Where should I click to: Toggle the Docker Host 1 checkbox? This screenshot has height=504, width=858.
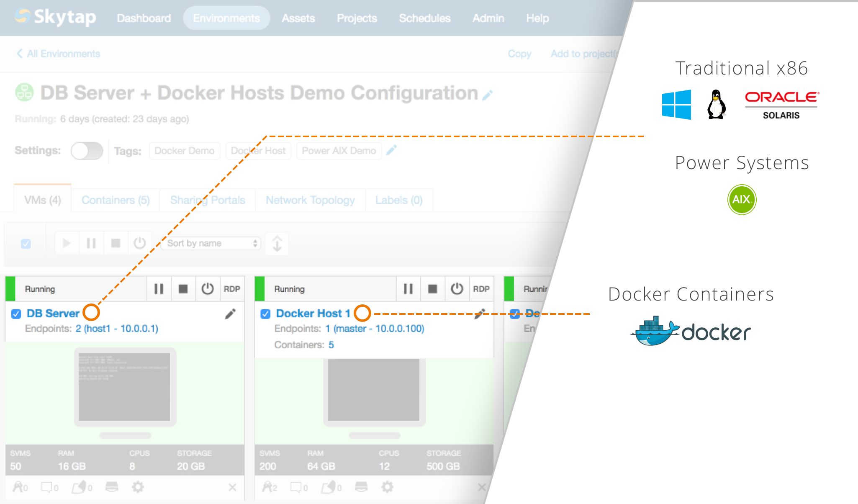click(266, 314)
